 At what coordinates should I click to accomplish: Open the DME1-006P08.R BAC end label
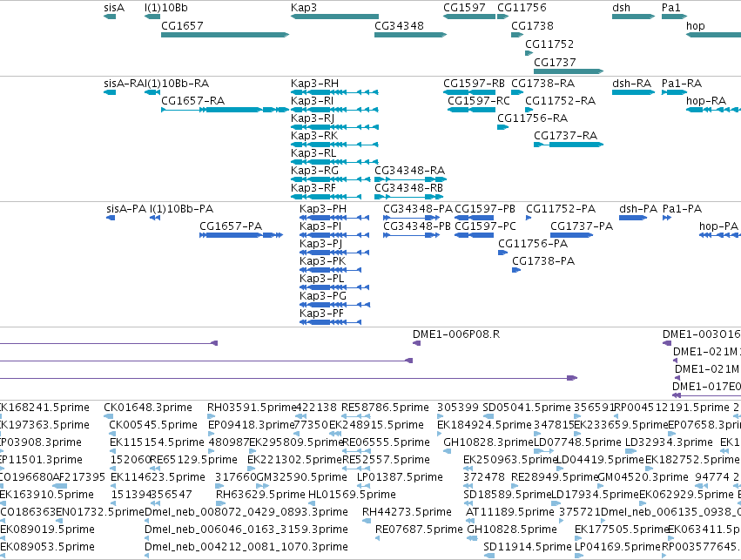pyautogui.click(x=456, y=334)
